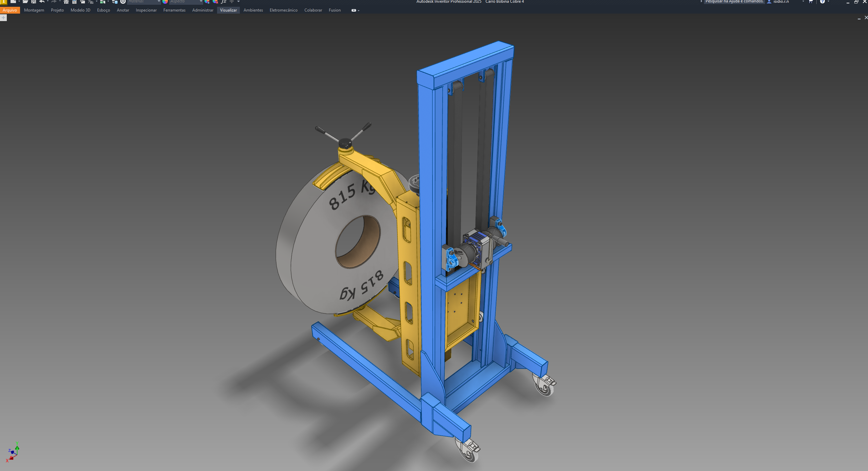The width and height of the screenshot is (868, 471).
Task: Switch to the Anotar tab
Action: pos(123,10)
